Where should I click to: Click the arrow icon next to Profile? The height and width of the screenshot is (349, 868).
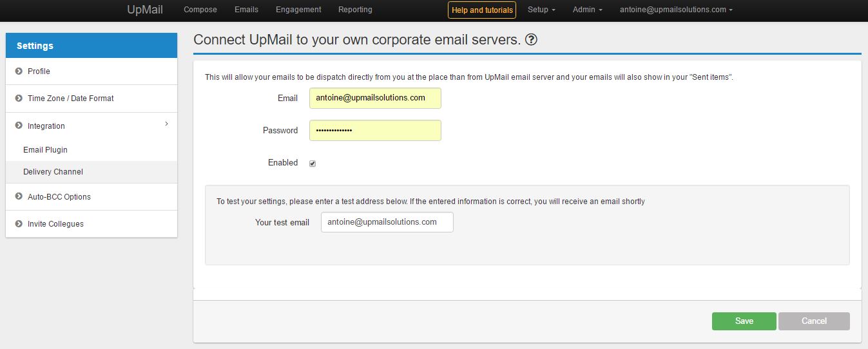(x=19, y=71)
